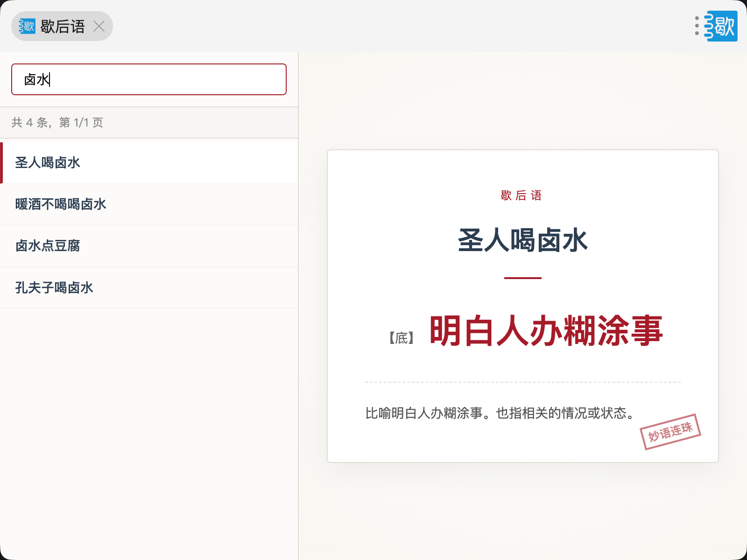Click the short red divider under the card title
Image resolution: width=747 pixels, height=560 pixels.
pos(522,278)
